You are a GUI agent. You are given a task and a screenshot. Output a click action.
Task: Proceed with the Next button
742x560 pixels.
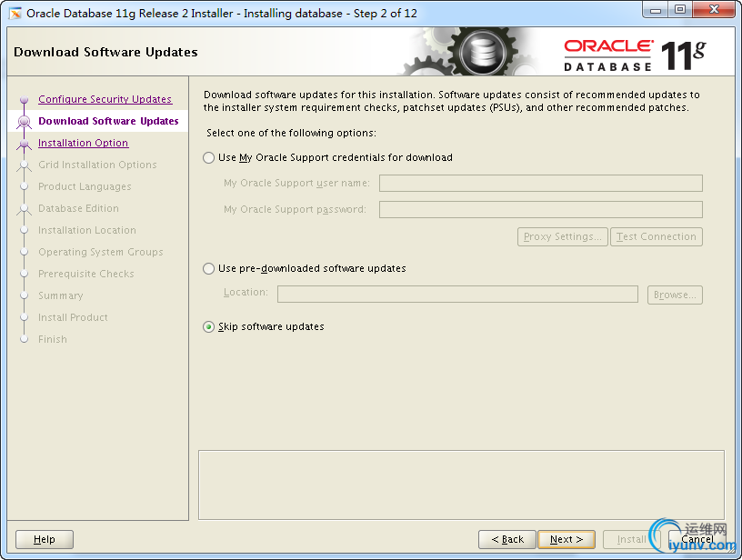pos(567,539)
